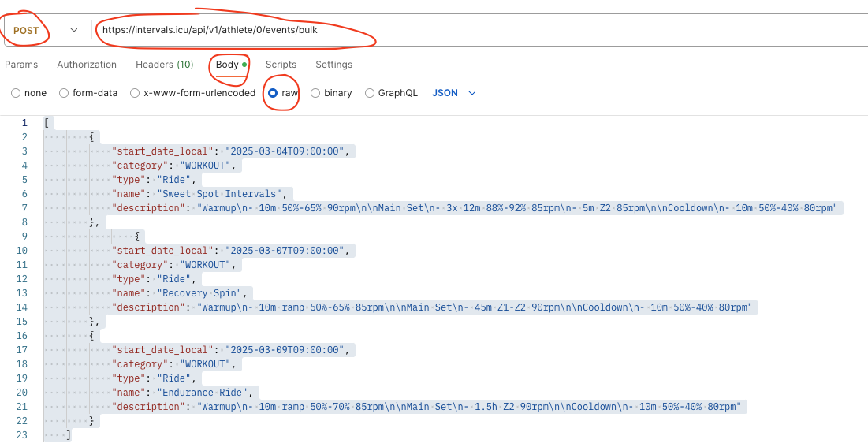Switch to the Authorization tab
The height and width of the screenshot is (447, 868).
coord(87,65)
